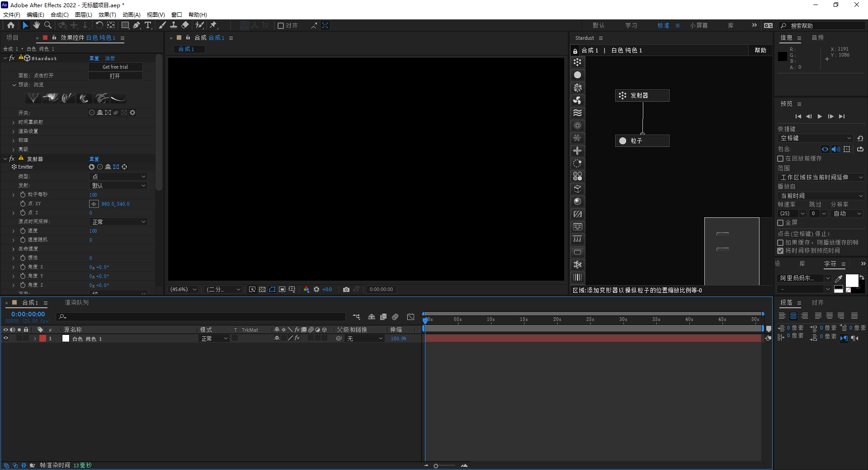Click the red label color of layer 1
Viewport: 868px width, 470px height.
point(42,338)
